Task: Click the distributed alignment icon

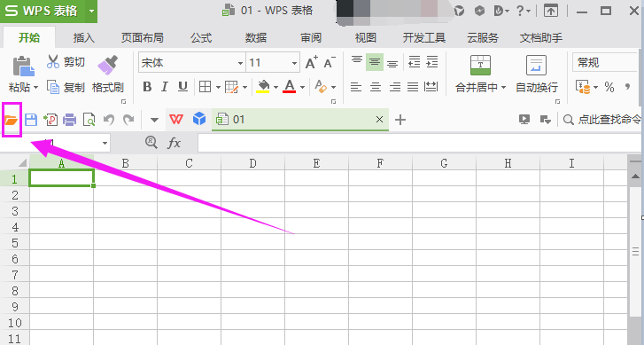Action: point(431,87)
